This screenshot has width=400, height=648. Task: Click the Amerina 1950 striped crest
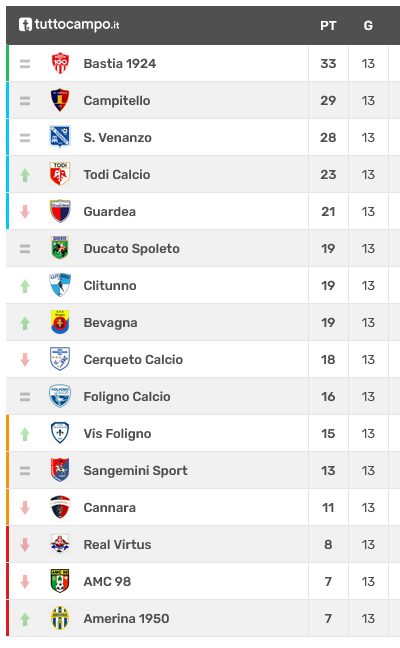(x=60, y=618)
